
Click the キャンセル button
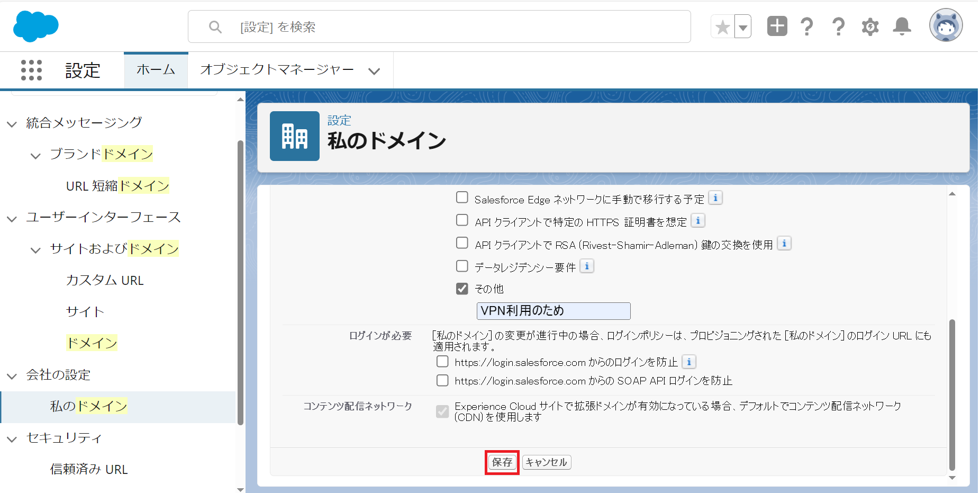click(x=546, y=462)
